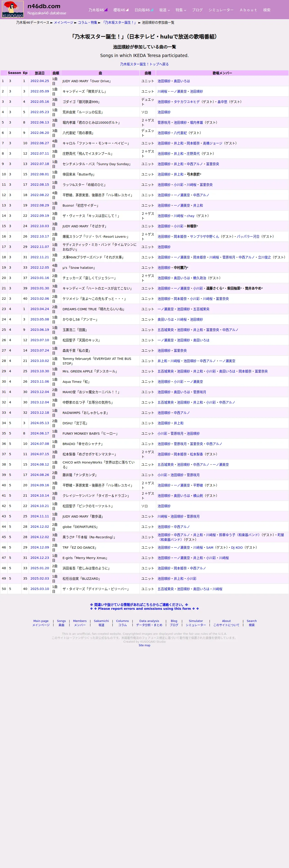This screenshot has height=868, width=289.
Task: Open footer Songs 楽曲 link
Action: tap(61, 623)
